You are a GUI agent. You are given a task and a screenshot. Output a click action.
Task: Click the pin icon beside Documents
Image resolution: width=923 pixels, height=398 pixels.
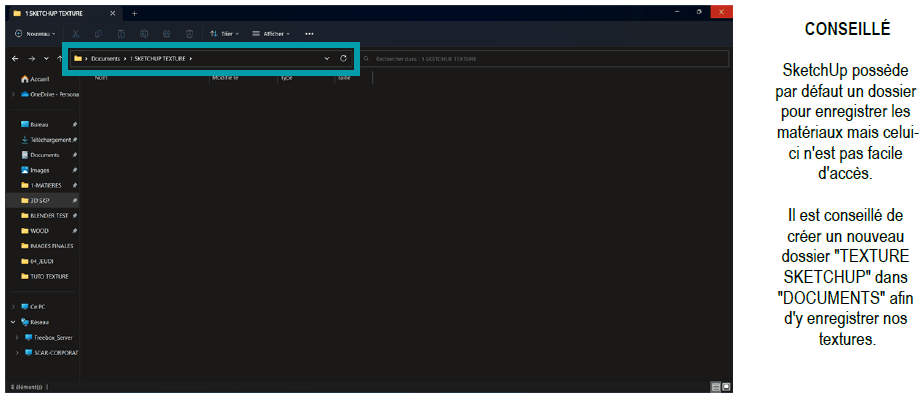pos(75,155)
